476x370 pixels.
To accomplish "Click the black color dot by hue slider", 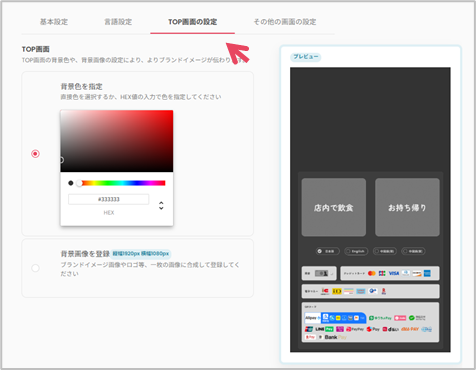I will click(x=71, y=183).
